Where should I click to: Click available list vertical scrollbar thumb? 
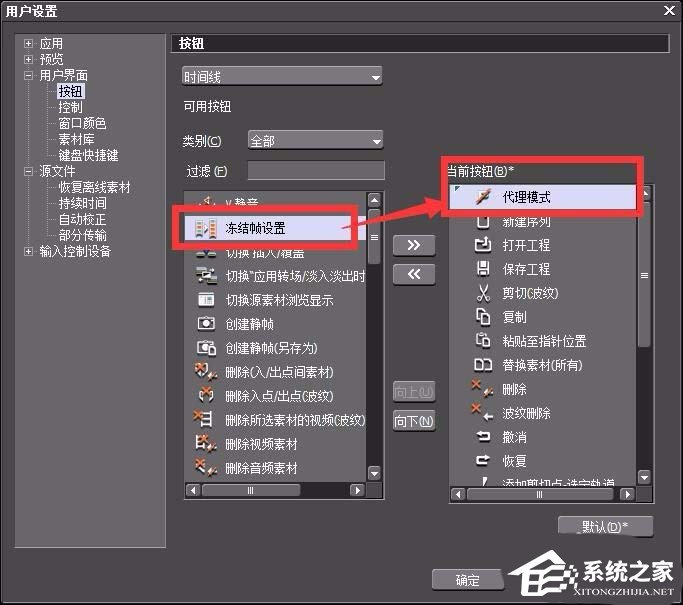click(x=375, y=237)
